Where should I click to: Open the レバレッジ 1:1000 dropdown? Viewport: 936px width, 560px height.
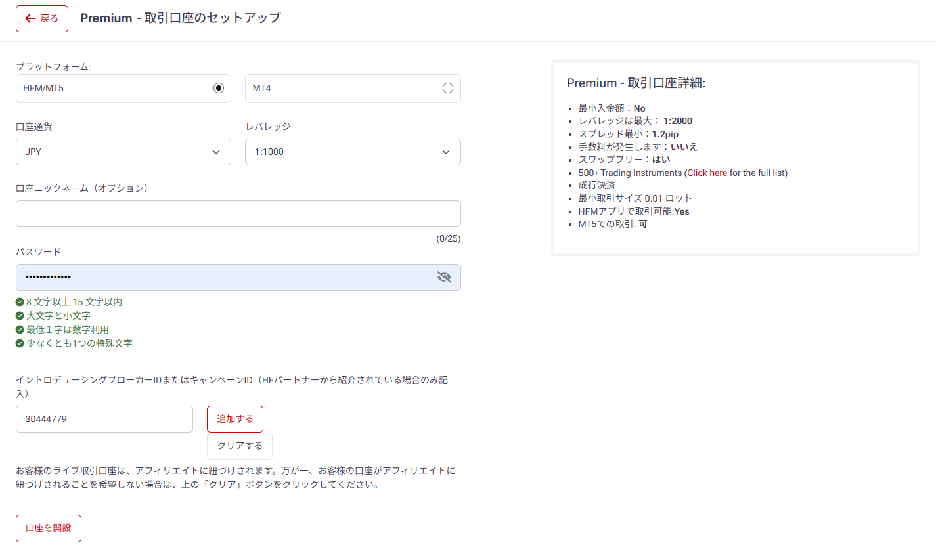[x=353, y=152]
